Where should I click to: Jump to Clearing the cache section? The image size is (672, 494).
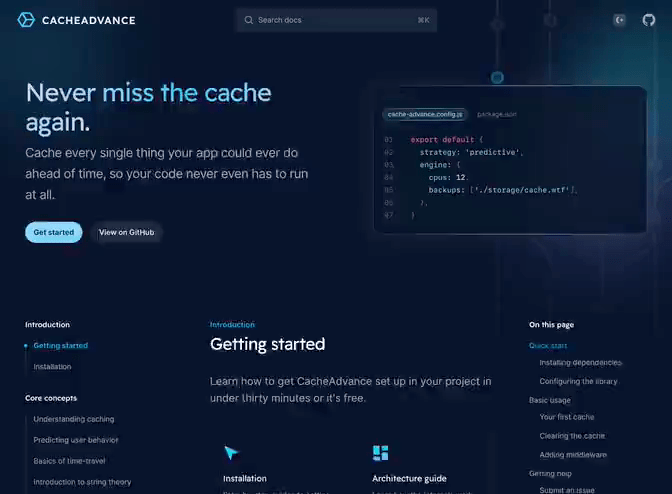pos(572,436)
